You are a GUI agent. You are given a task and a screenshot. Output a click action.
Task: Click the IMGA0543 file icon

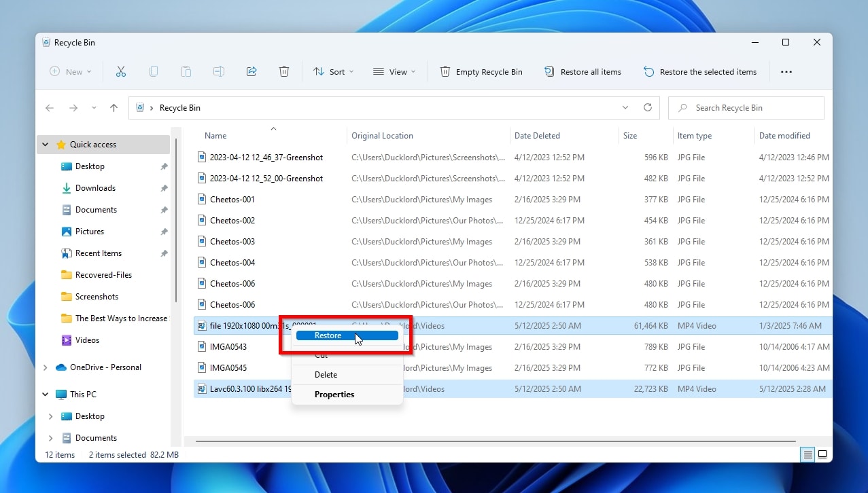click(202, 346)
